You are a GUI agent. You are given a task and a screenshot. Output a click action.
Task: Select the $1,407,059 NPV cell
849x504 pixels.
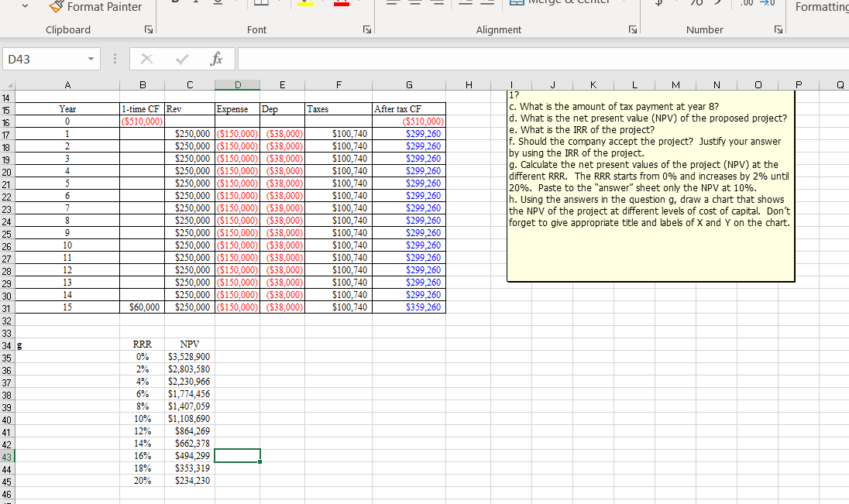(x=190, y=406)
